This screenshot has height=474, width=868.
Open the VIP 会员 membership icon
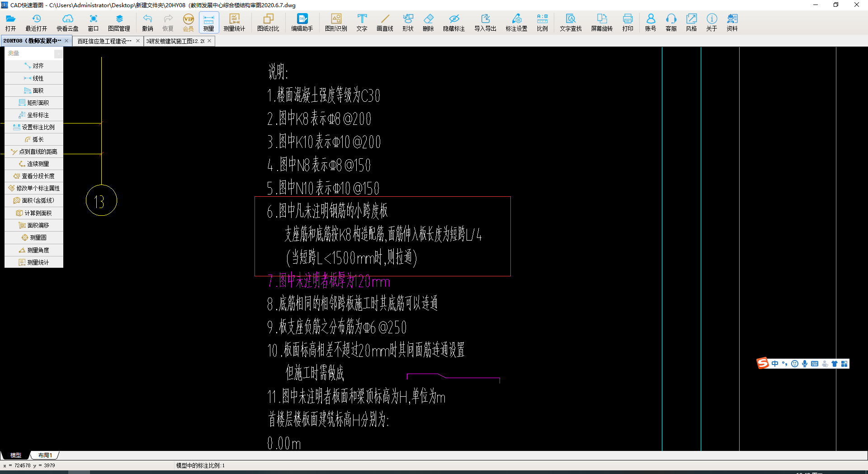pos(188,23)
